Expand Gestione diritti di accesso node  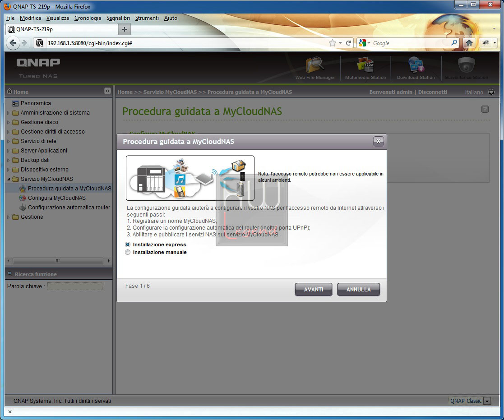click(9, 132)
